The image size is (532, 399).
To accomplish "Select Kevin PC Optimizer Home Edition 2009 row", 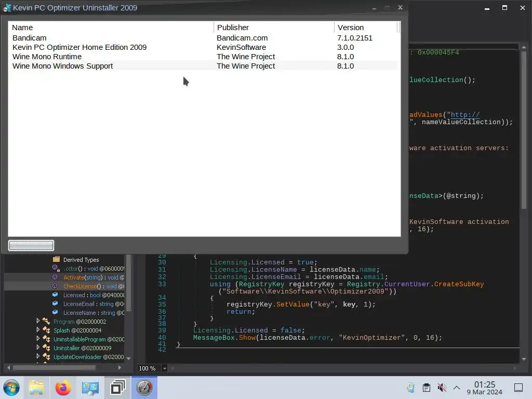I will click(x=204, y=47).
